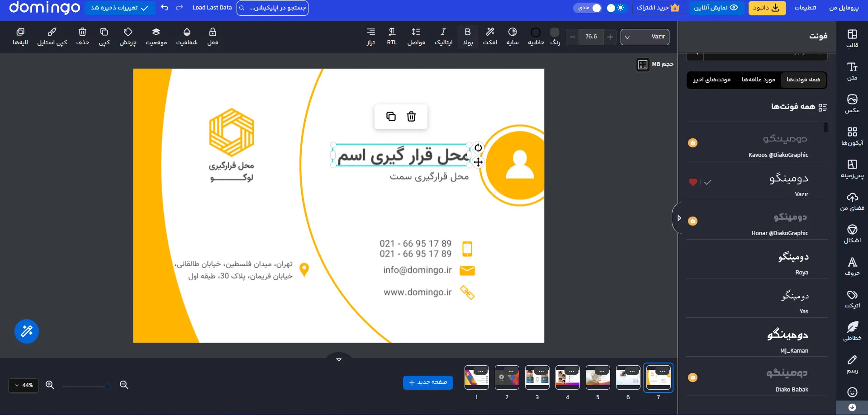The image size is (868, 415).
Task: Open the موقعیت position tool
Action: 156,37
